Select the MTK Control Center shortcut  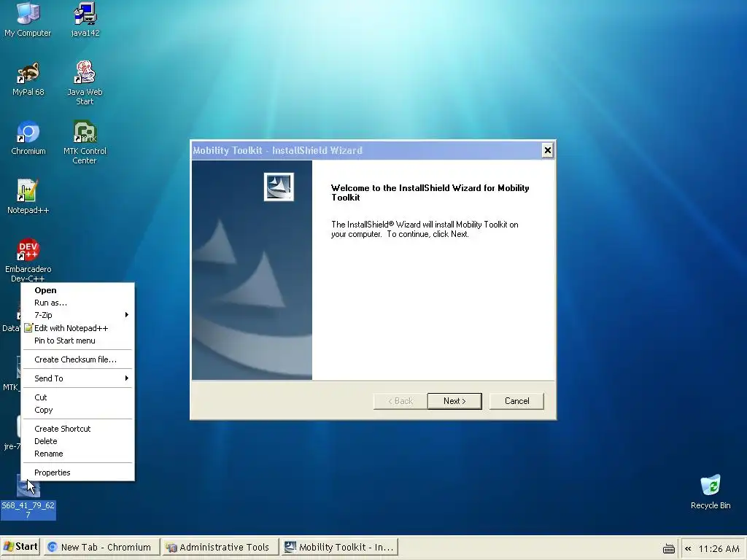point(85,141)
